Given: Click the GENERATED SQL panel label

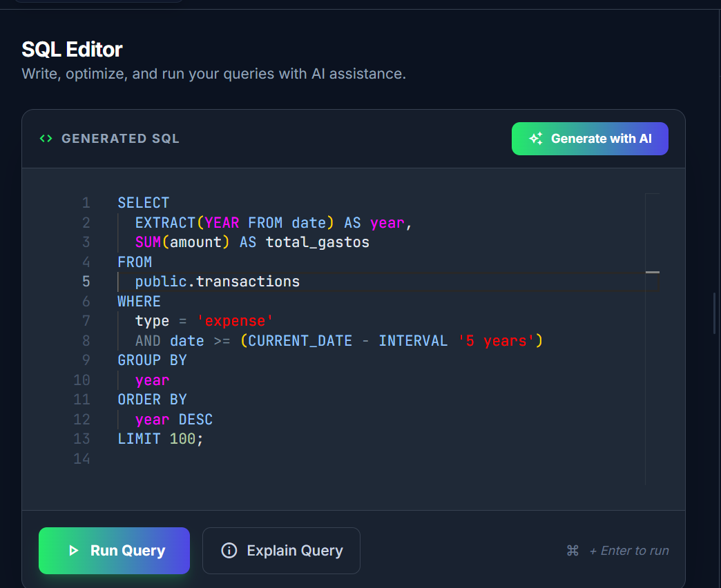Looking at the screenshot, I should [x=120, y=139].
